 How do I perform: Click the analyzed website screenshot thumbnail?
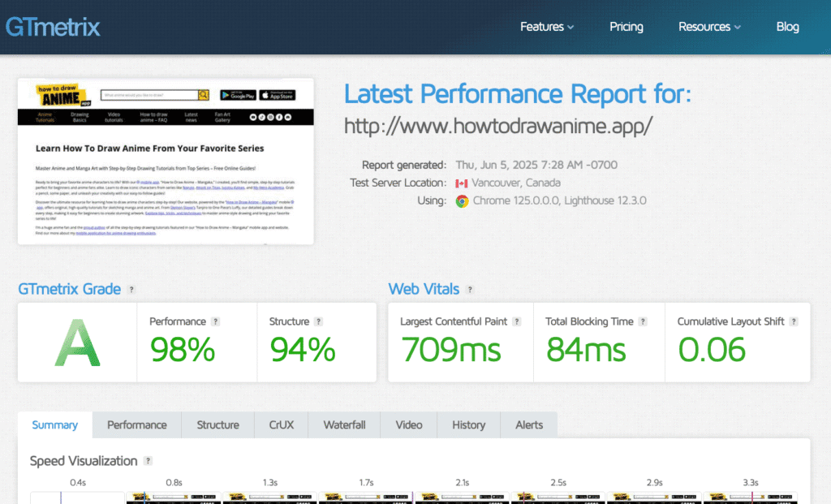point(166,162)
